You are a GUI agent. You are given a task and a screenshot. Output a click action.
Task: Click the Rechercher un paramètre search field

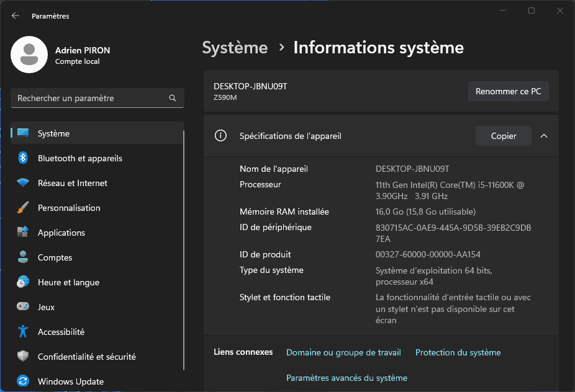[x=97, y=98]
